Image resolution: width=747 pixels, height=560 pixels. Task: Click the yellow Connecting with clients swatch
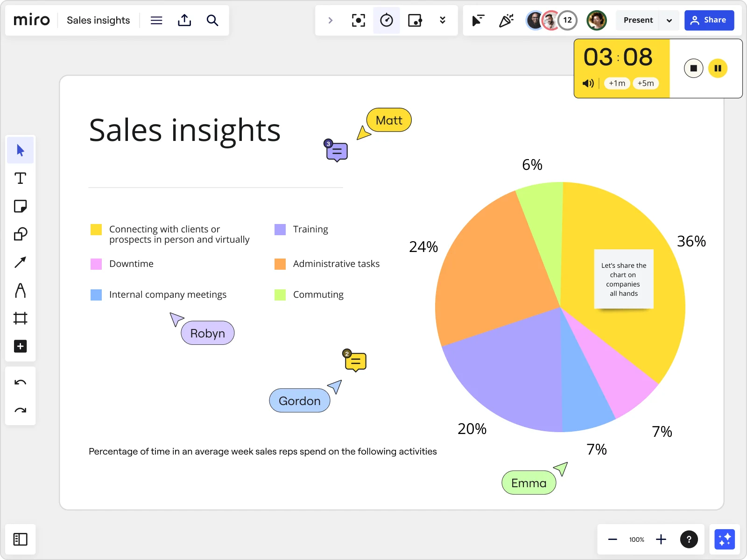(96, 229)
